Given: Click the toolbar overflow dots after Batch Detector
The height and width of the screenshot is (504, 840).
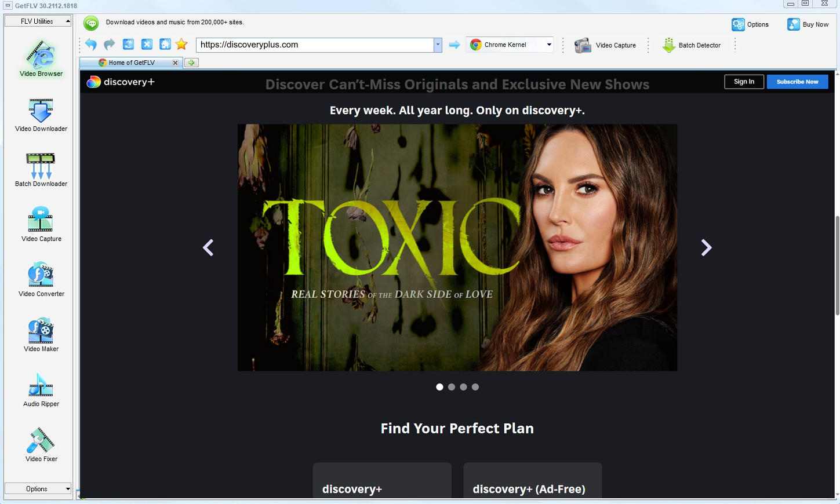Looking at the screenshot, I should tap(735, 45).
